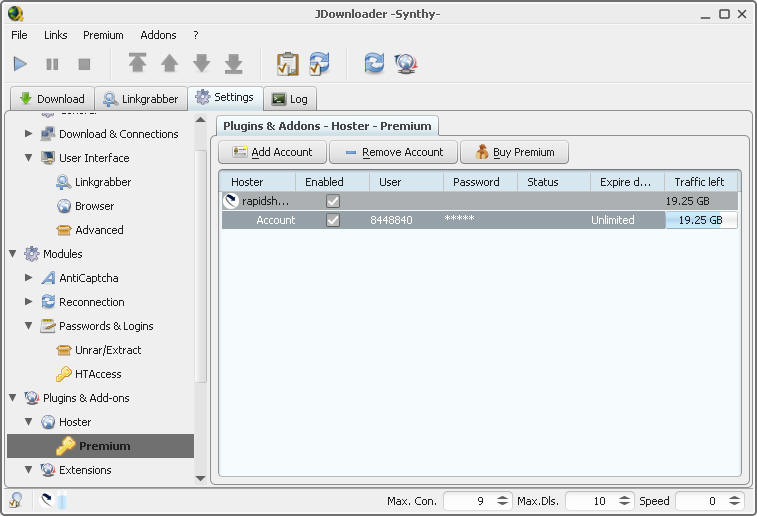Screen dimensions: 757x516
Task: Click the Max. Con. value field
Action: pyautogui.click(x=469, y=501)
